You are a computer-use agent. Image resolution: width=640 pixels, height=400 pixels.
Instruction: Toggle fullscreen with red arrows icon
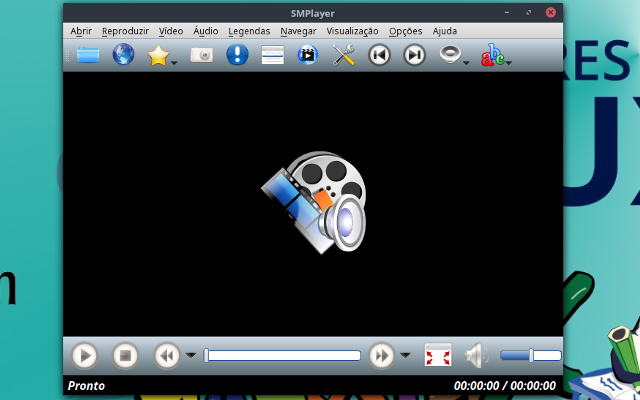coord(438,355)
